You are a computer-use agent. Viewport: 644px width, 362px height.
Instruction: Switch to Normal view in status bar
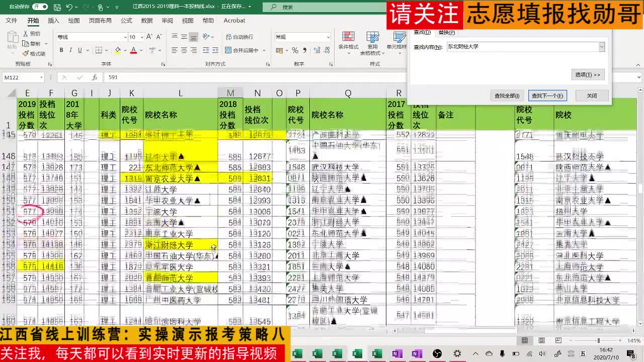(x=525, y=340)
